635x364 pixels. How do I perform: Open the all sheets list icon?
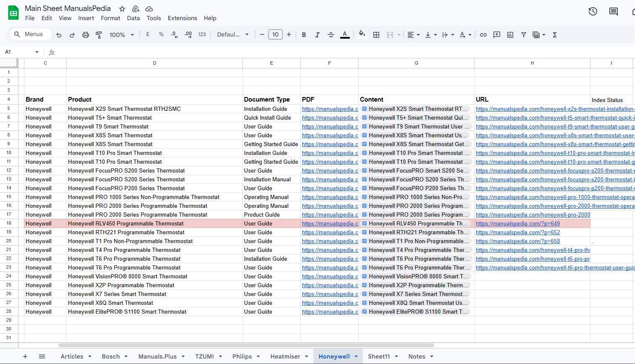click(42, 356)
